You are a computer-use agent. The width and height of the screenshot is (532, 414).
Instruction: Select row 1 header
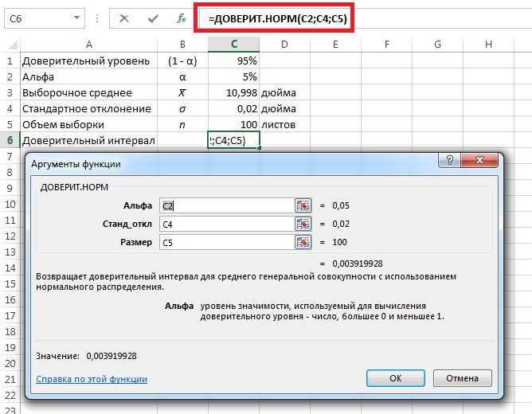[10, 61]
